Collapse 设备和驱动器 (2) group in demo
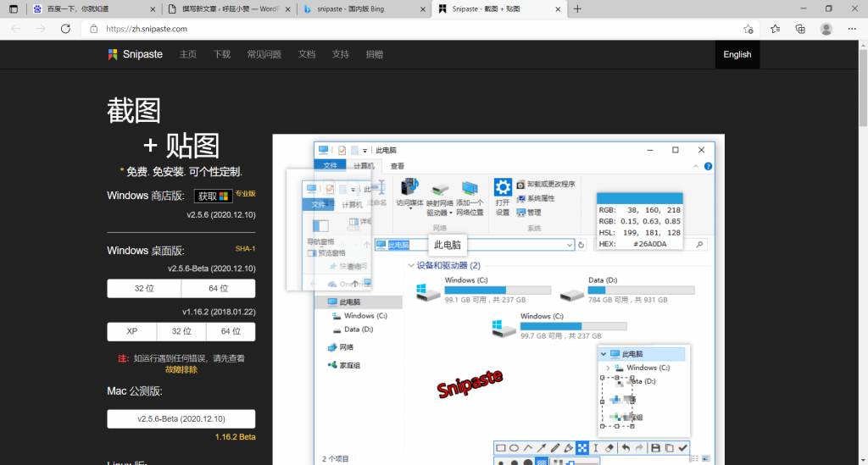The image size is (868, 465). (x=411, y=265)
